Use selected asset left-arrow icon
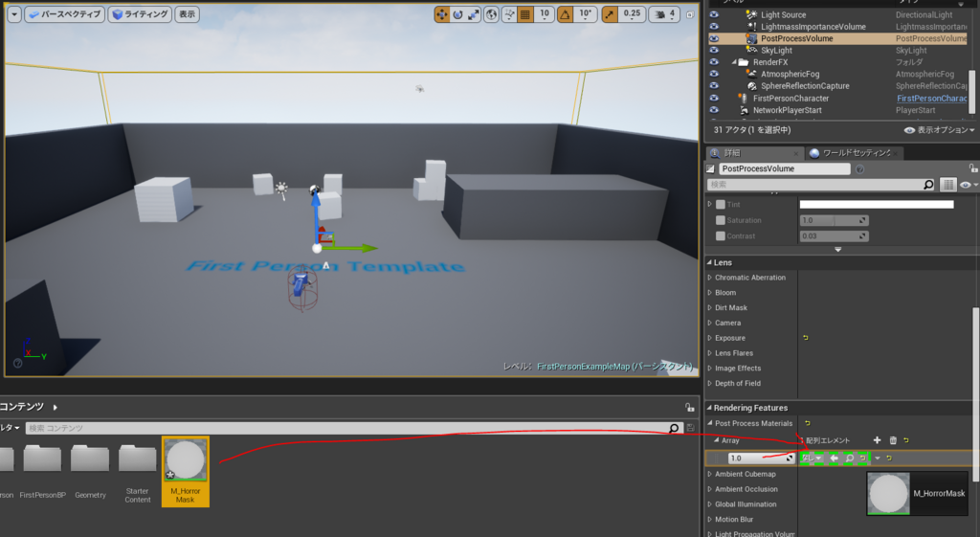This screenshot has width=980, height=537. [834, 459]
